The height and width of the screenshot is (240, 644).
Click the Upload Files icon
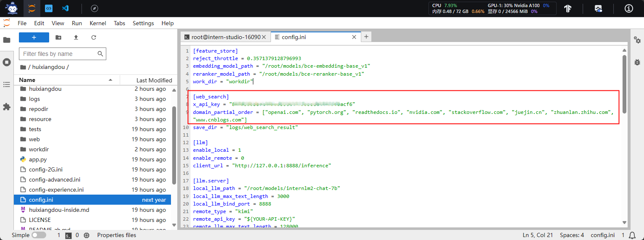point(76,37)
